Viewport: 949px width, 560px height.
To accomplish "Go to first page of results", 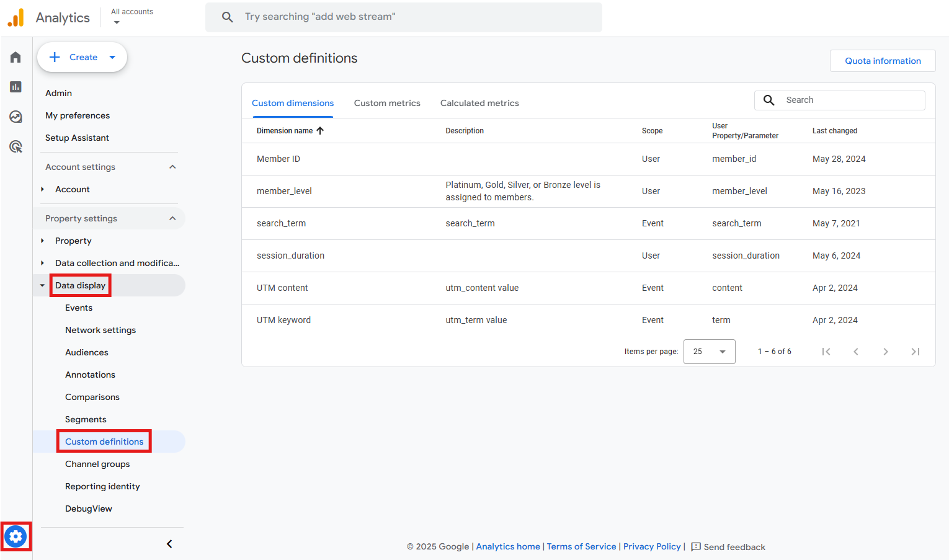I will [x=826, y=352].
